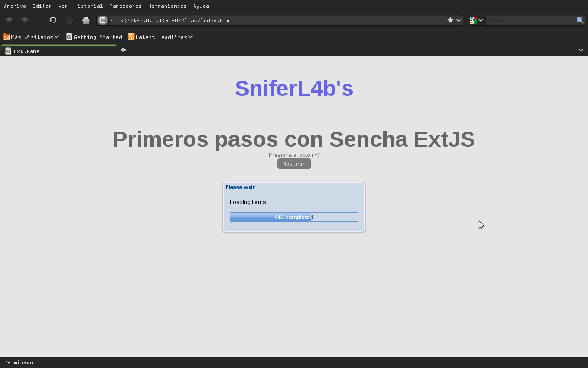Image resolution: width=588 pixels, height=368 pixels.
Task: Reload the current page
Action: [x=52, y=20]
